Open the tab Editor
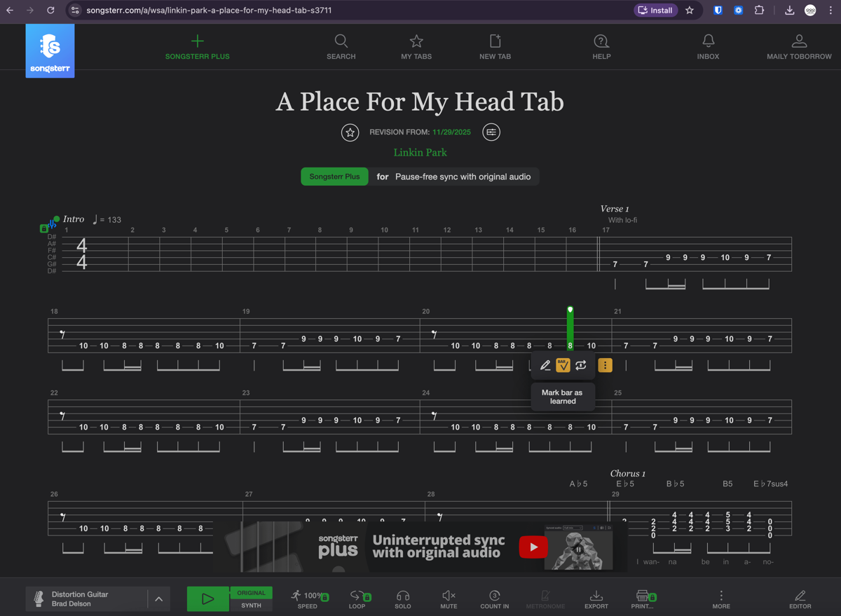The image size is (841, 616). click(x=800, y=599)
